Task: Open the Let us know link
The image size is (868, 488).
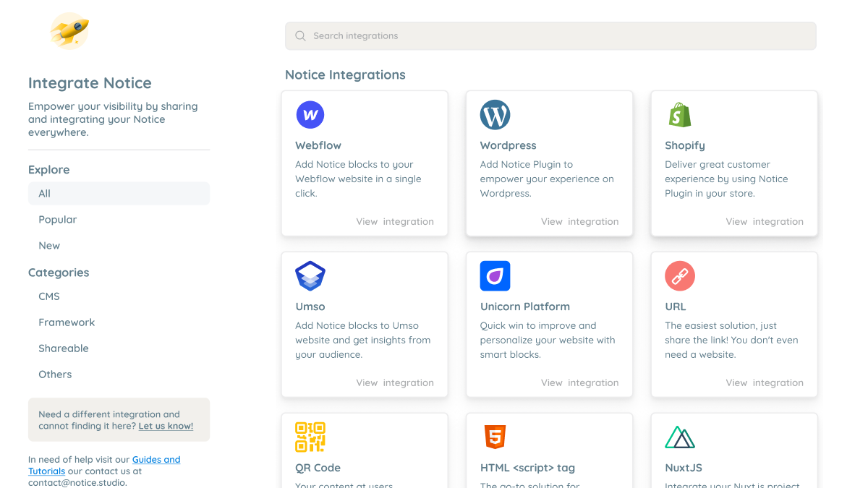Action: pyautogui.click(x=166, y=426)
